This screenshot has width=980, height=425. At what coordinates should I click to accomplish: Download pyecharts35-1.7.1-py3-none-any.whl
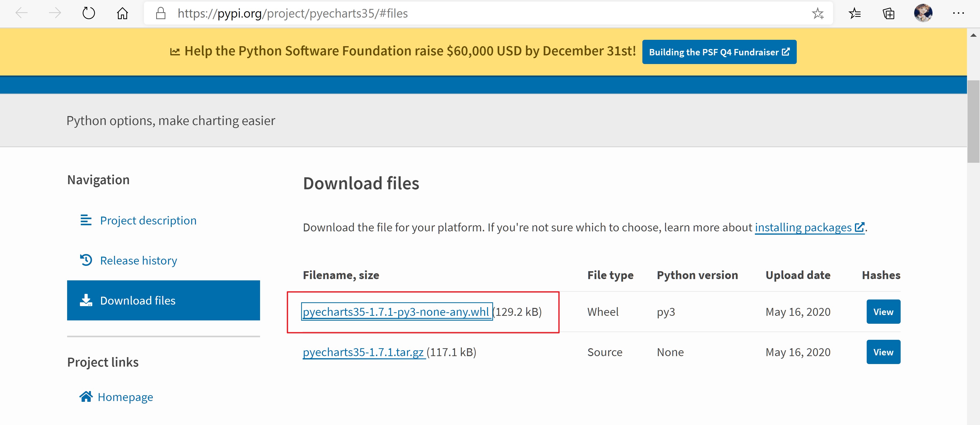click(396, 312)
